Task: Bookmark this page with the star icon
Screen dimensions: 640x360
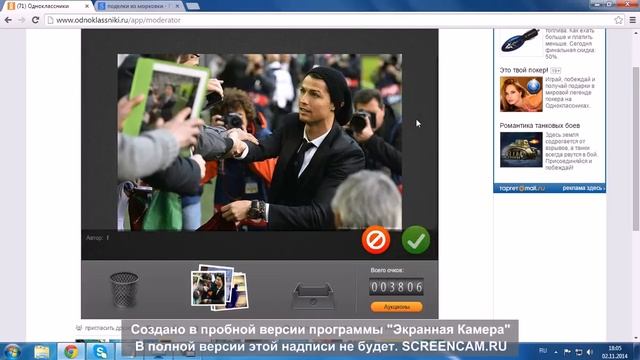Action: tap(618, 20)
